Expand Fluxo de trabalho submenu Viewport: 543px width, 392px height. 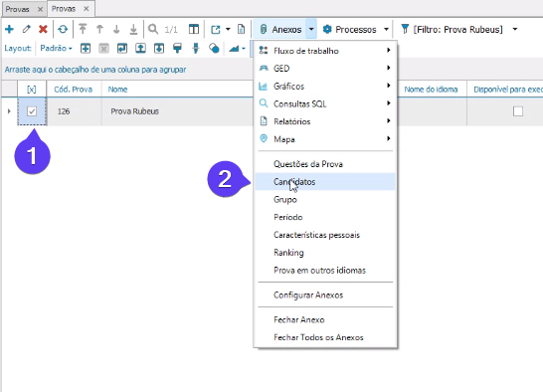point(325,51)
